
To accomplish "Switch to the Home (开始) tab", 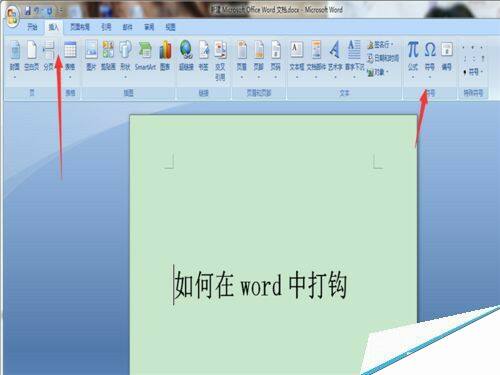I will 32,27.
